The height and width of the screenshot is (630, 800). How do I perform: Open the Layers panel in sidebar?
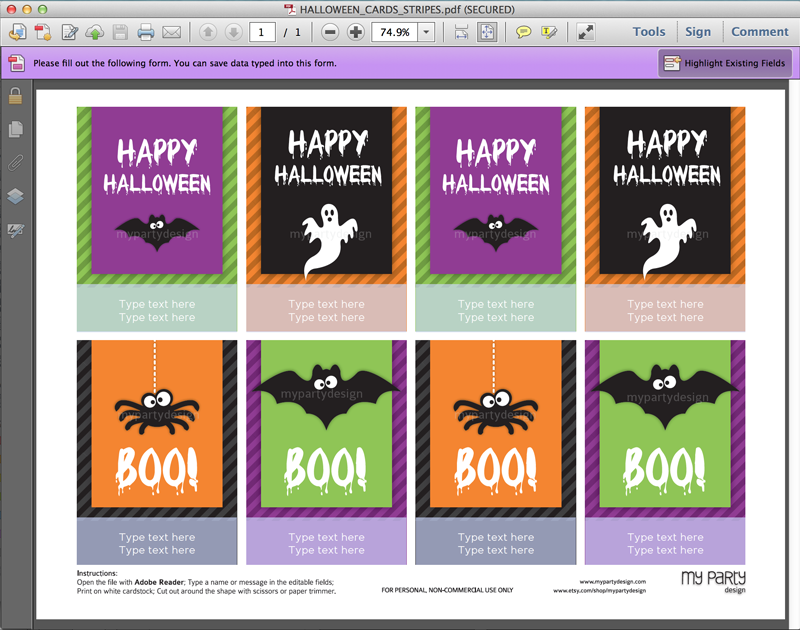[15, 196]
